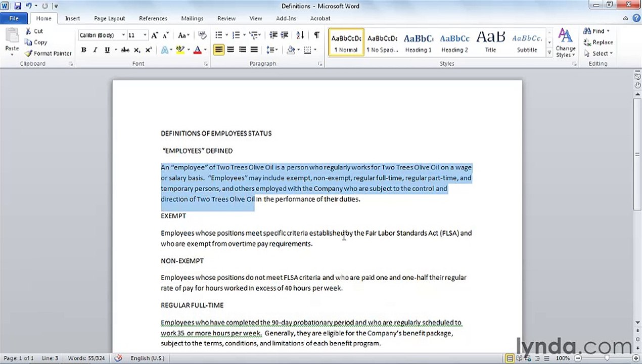The height and width of the screenshot is (364, 642).
Task: Sort the selected paragraphs
Action: pyautogui.click(x=300, y=35)
